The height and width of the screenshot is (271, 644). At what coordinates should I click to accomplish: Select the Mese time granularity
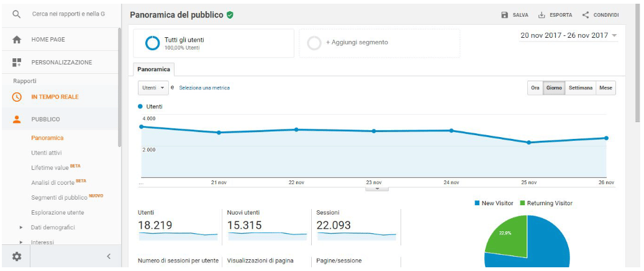605,88
